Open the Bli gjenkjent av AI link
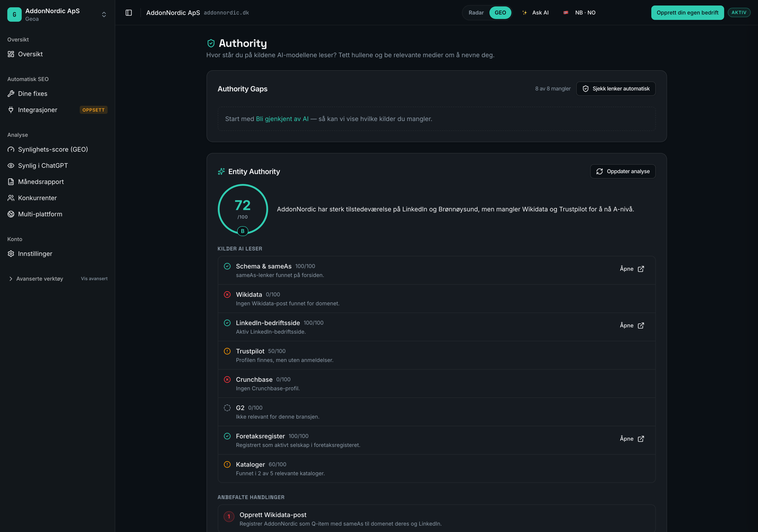Image resolution: width=758 pixels, height=532 pixels. [282, 119]
